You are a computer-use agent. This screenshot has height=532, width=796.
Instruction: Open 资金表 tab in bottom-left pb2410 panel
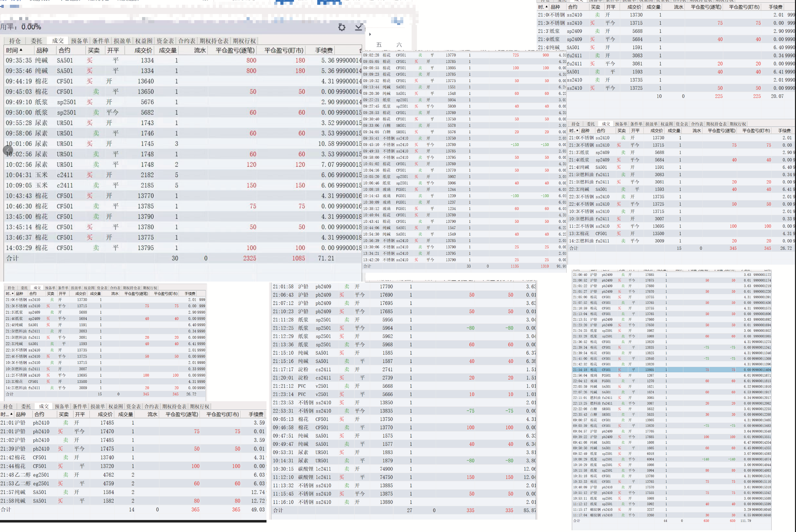tap(133, 406)
